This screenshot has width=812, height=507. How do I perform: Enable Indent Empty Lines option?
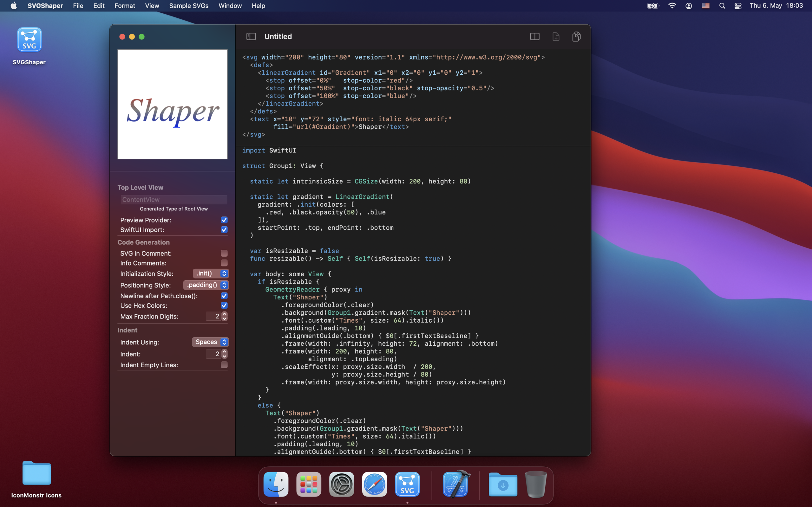(224, 365)
